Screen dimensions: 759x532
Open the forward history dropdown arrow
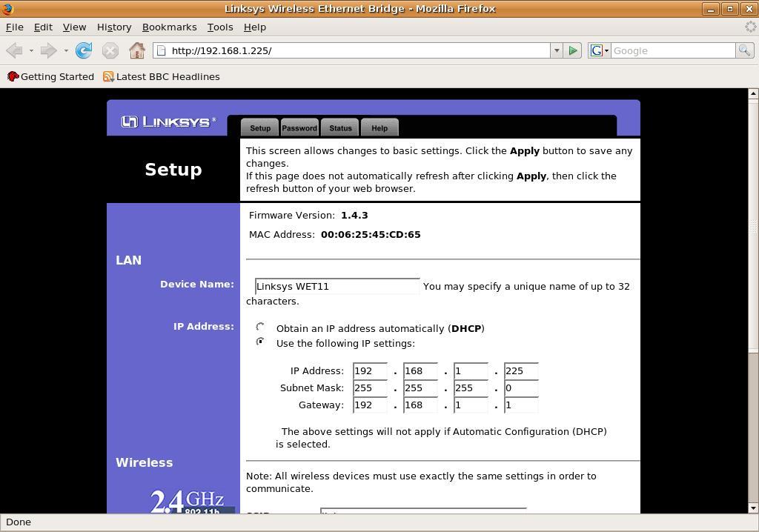coord(65,50)
